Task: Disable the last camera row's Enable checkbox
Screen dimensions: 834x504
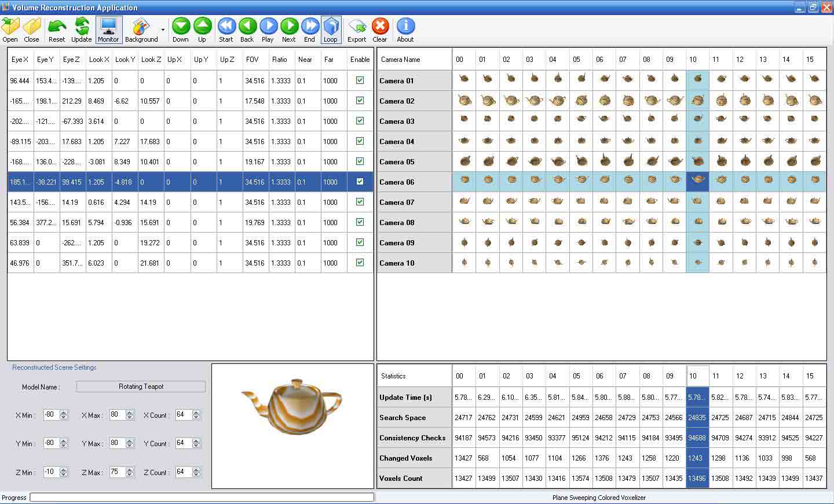Action: click(360, 263)
